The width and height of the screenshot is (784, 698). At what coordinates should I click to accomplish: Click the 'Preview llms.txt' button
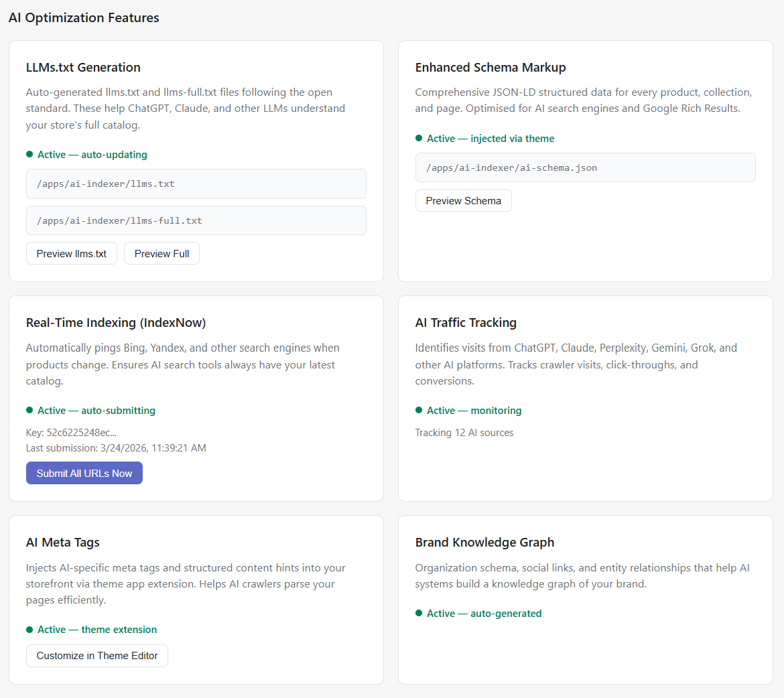point(71,253)
